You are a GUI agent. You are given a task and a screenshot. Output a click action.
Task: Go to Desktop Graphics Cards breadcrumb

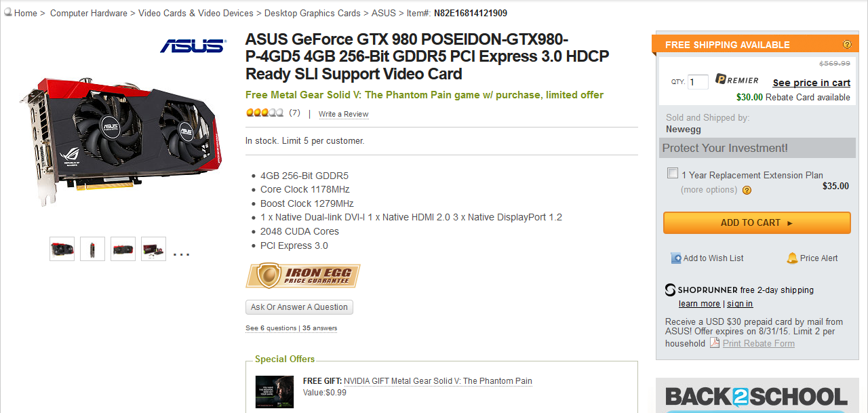pos(313,13)
